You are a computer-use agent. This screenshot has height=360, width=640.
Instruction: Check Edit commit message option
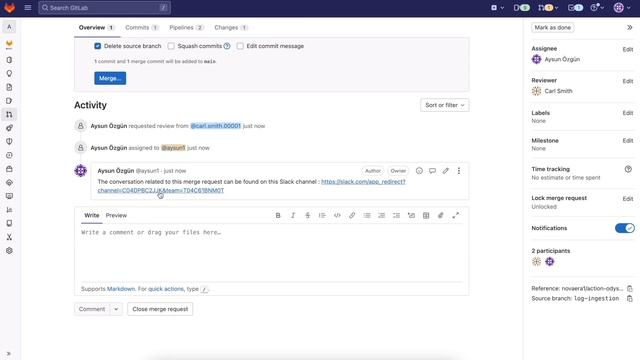240,46
